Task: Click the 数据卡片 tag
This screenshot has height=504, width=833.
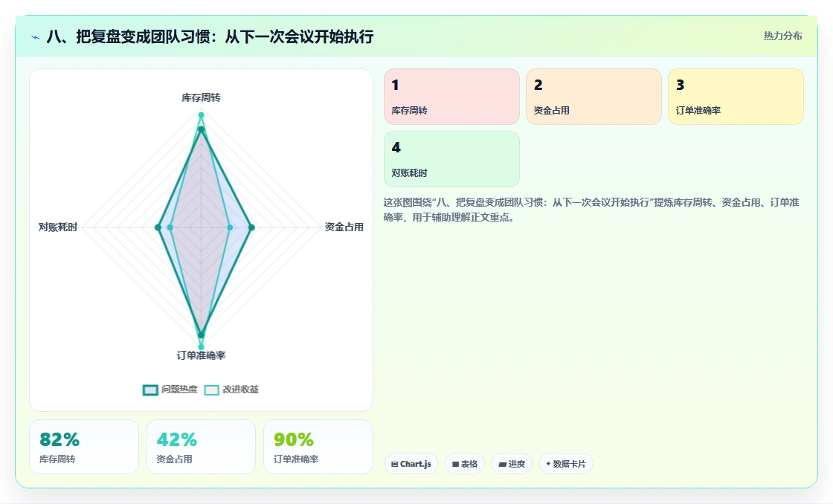Action: pyautogui.click(x=566, y=464)
